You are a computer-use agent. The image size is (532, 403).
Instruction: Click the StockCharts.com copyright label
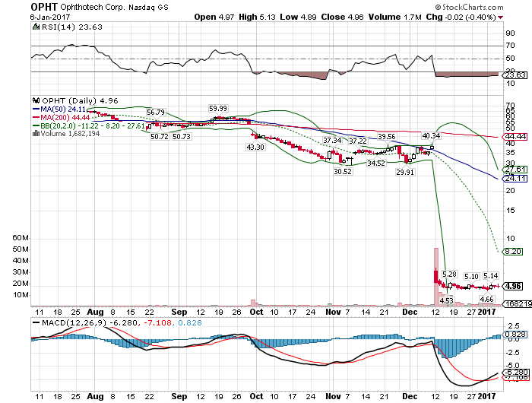(469, 7)
